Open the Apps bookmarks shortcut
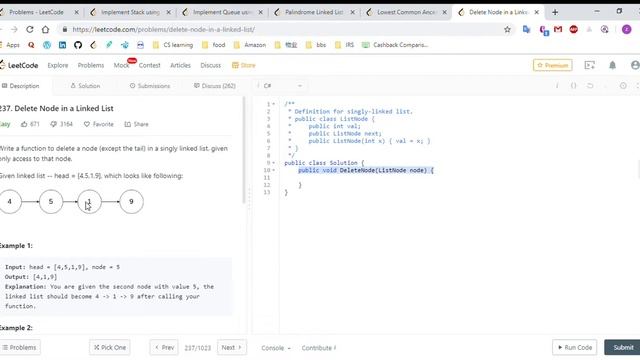The image size is (640, 360). 10,45
